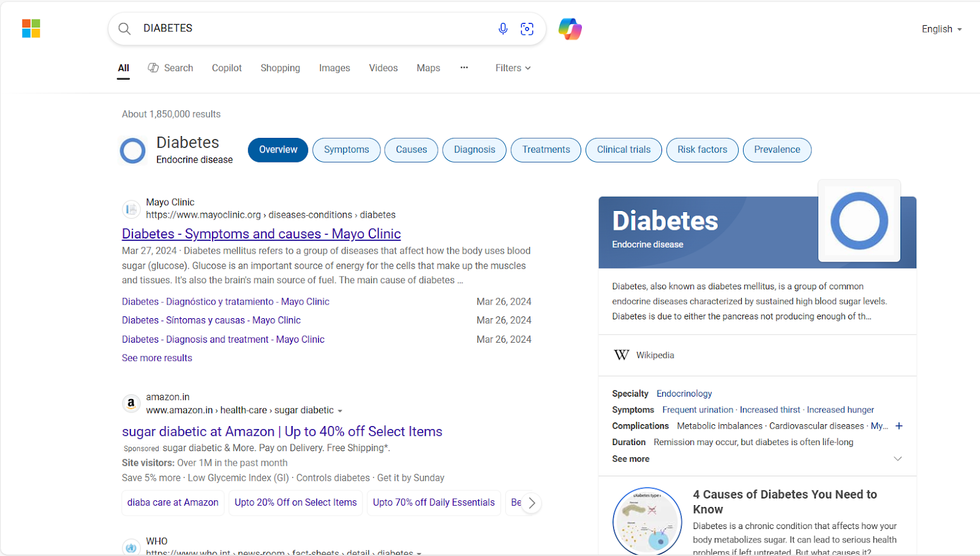Screen dimensions: 980x556
Task: Switch to the Videos tab
Action: 383,68
